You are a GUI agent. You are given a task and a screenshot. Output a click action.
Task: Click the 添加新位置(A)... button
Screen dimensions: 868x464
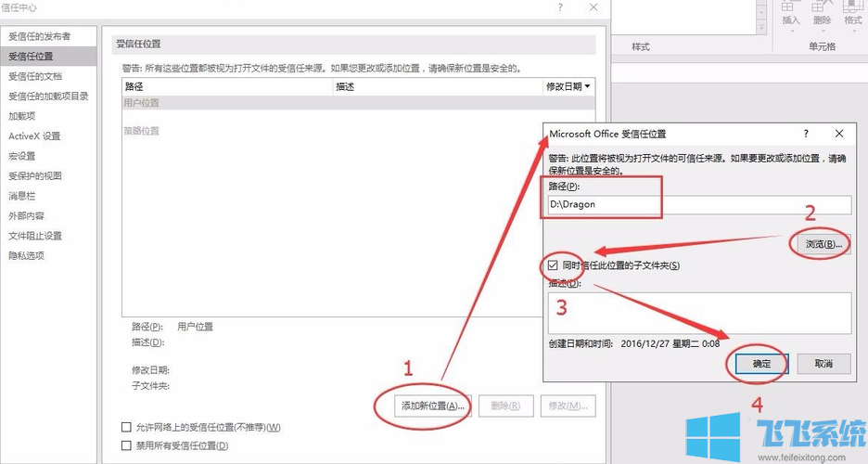tap(433, 406)
